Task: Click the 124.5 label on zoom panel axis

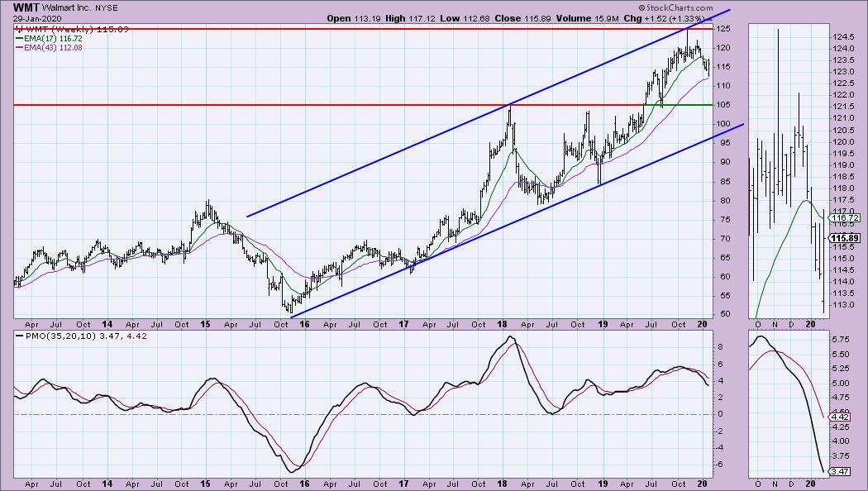Action: pos(843,37)
